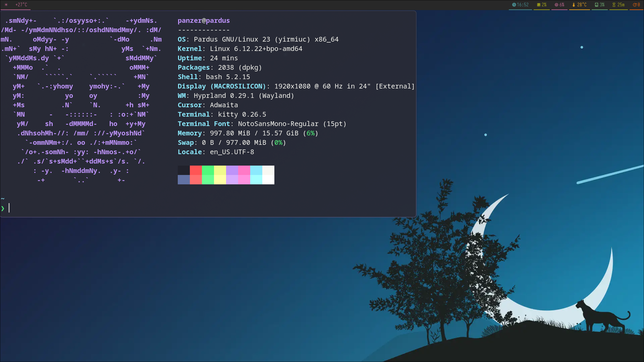Image resolution: width=644 pixels, height=362 pixels.
Task: Click the Shell line showing bash 5.2.15
Action: tap(214, 77)
